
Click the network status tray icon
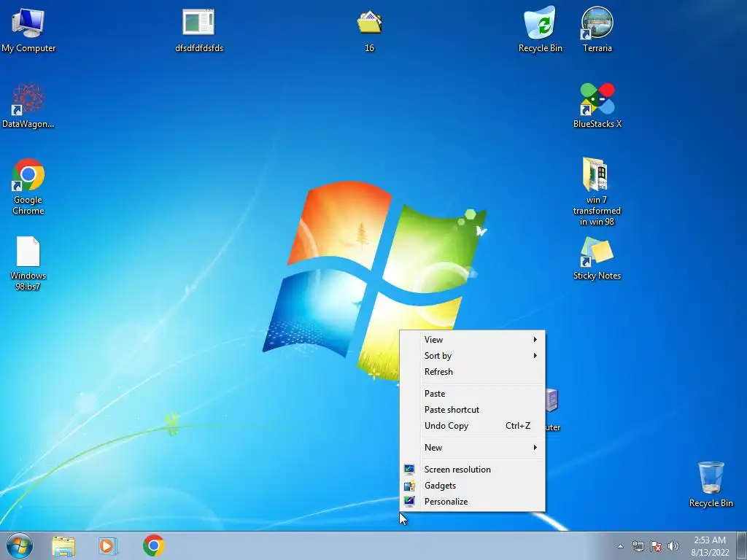click(x=638, y=546)
